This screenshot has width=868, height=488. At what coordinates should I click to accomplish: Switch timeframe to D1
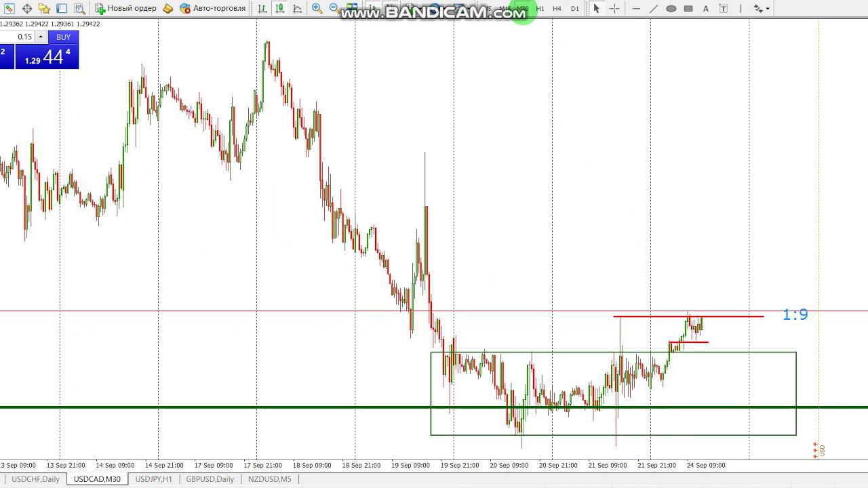pos(575,9)
